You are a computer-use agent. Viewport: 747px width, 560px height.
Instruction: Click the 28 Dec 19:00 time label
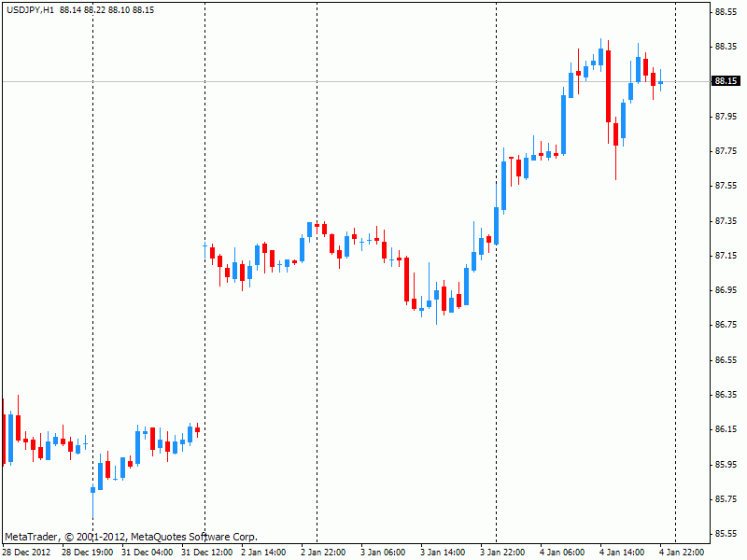pos(88,553)
